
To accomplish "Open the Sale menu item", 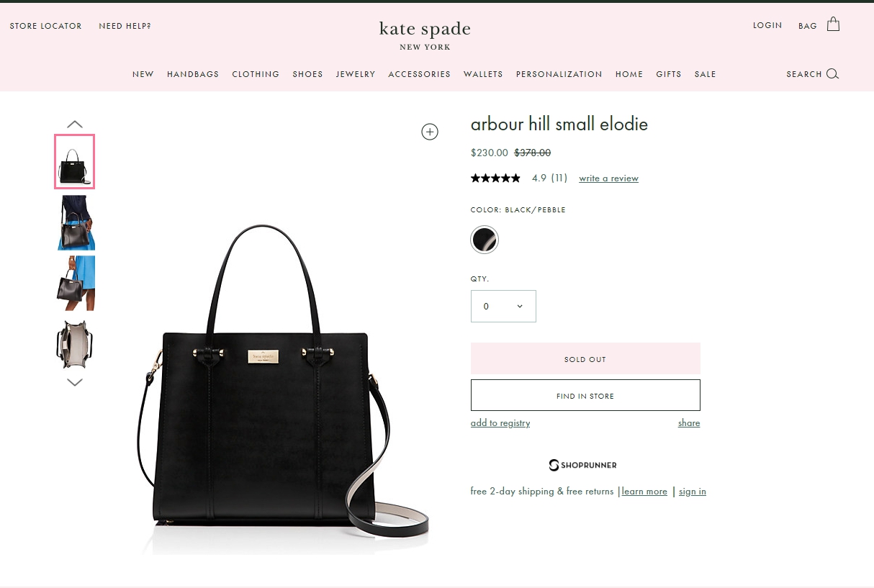I will (x=706, y=74).
